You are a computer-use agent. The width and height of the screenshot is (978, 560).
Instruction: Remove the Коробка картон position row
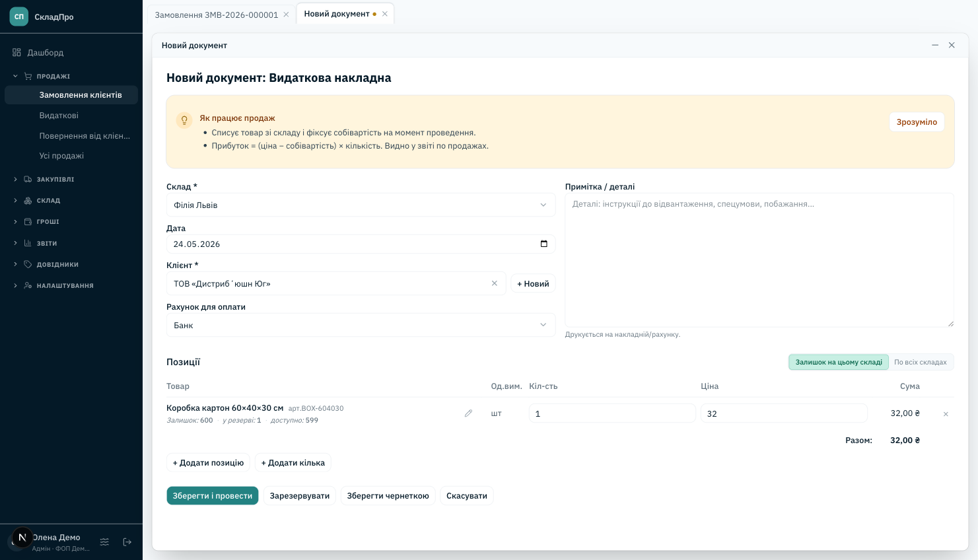click(x=946, y=414)
